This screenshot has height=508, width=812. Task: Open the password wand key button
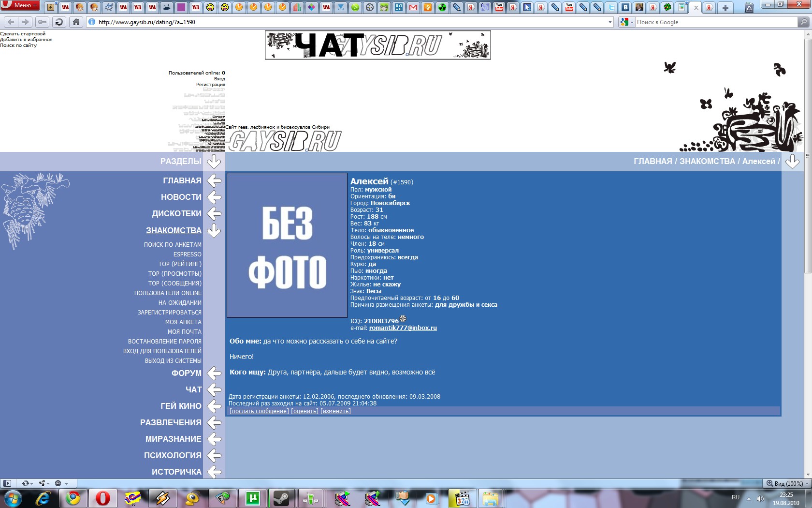[43, 22]
